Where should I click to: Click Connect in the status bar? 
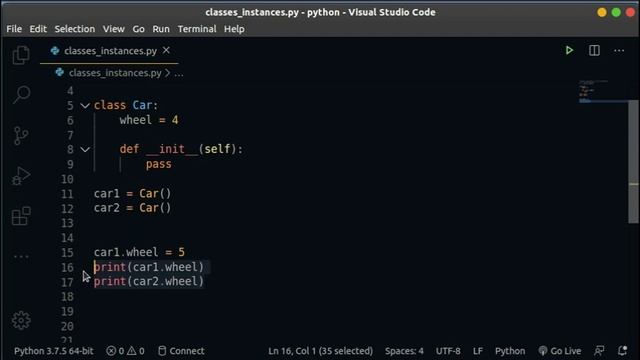[x=181, y=351]
